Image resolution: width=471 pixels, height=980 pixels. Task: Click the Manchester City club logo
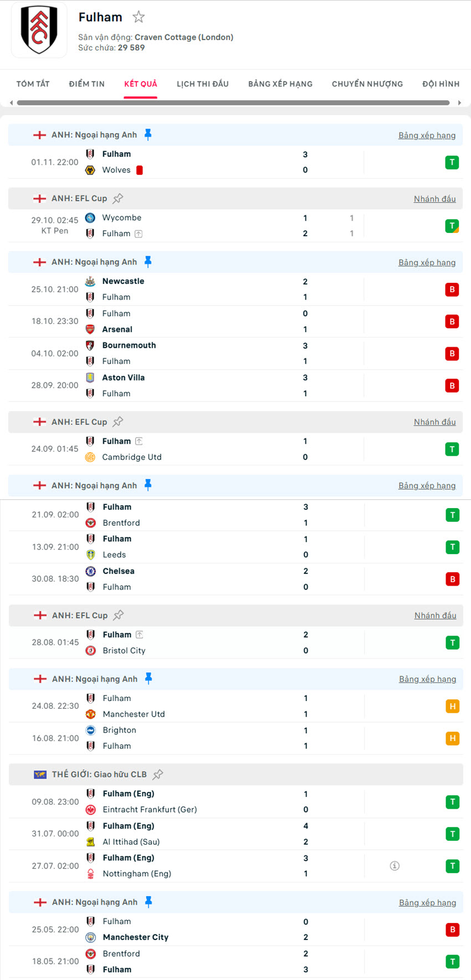pyautogui.click(x=90, y=937)
